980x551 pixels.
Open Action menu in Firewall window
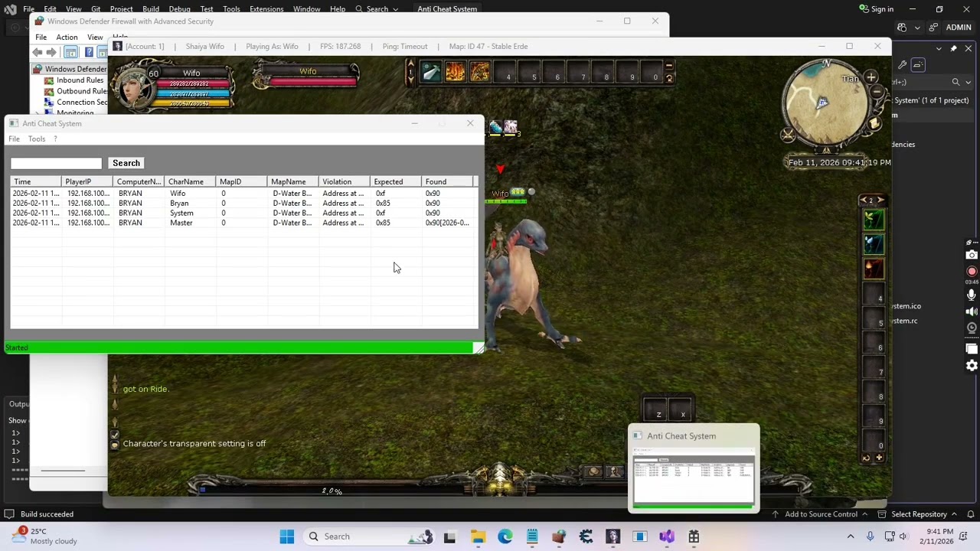click(67, 37)
